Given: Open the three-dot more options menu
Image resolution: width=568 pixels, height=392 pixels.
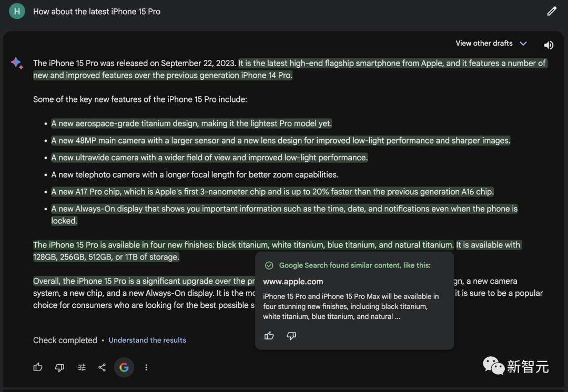Looking at the screenshot, I should point(146,367).
